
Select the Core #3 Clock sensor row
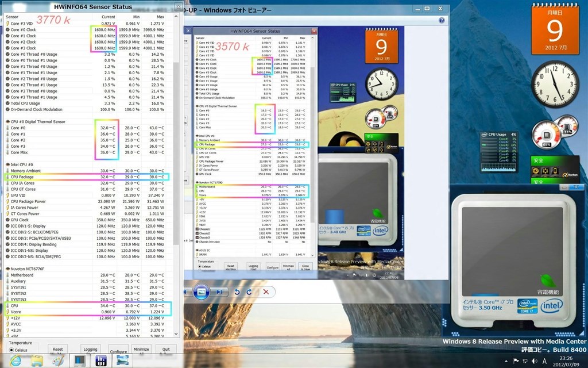coord(89,48)
